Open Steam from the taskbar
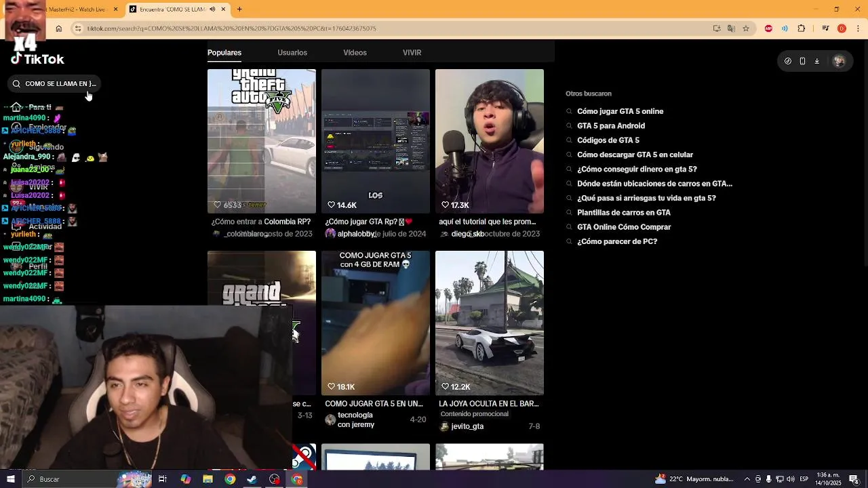868x488 pixels. coord(252,479)
